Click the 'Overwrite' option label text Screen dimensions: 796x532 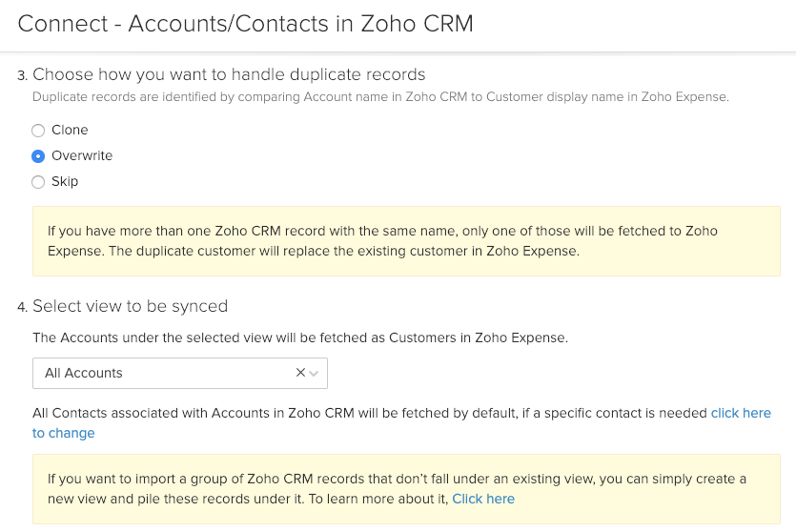pos(82,156)
